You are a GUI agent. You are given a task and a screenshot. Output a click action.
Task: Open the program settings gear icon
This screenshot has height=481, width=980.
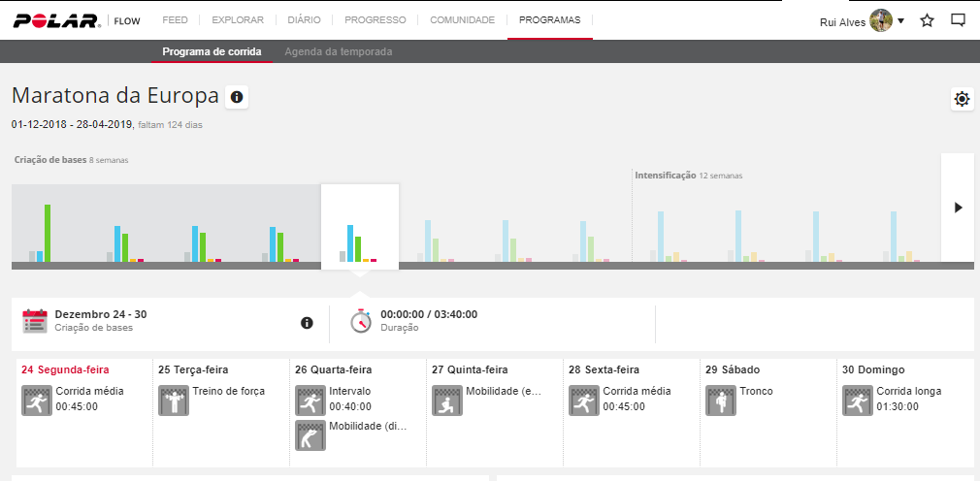[962, 99]
